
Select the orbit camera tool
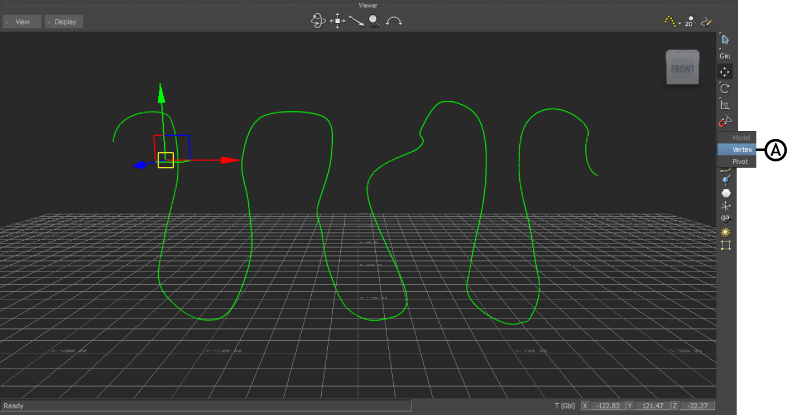(318, 21)
